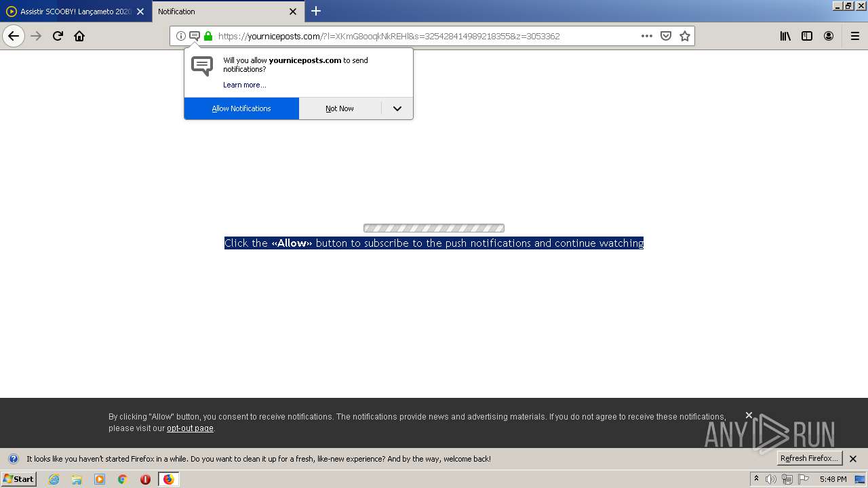Click the info bar question icon

point(13,459)
